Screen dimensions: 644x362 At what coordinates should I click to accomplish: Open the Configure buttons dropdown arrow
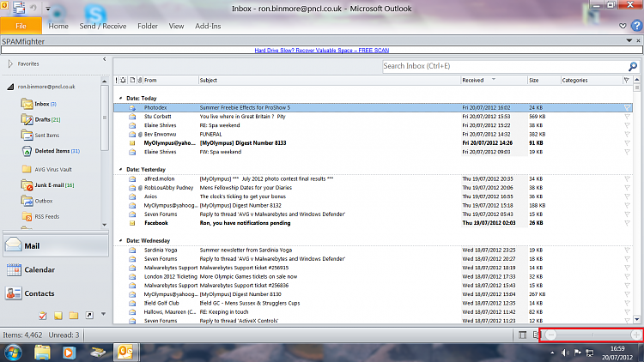point(104,314)
